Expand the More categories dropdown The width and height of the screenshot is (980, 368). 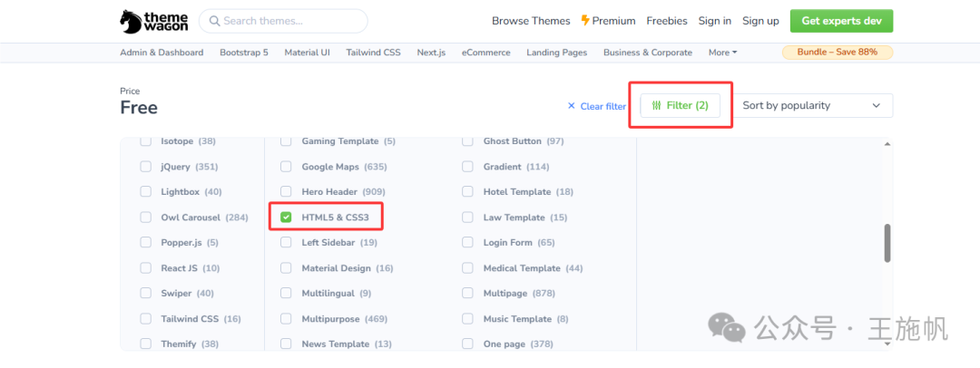(x=722, y=53)
